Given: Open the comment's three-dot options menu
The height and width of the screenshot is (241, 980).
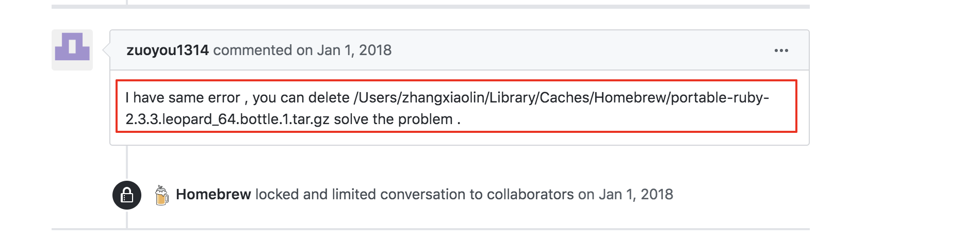Looking at the screenshot, I should pyautogui.click(x=781, y=50).
